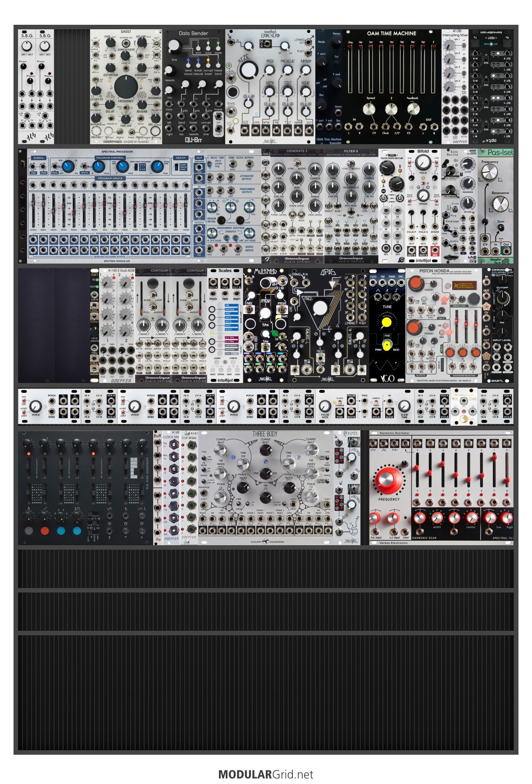Image resolution: width=532 pixels, height=784 pixels.
Task: Select the Intellijel Scales module
Action: [225, 325]
